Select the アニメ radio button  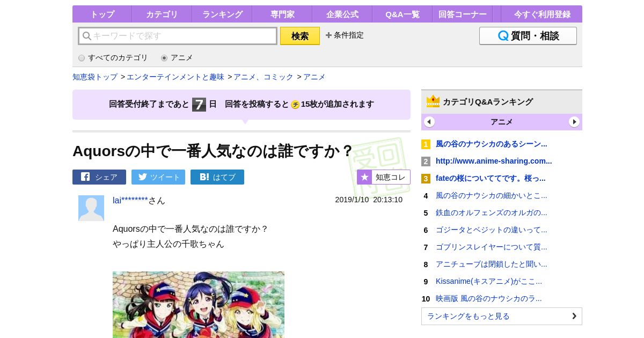tap(164, 58)
